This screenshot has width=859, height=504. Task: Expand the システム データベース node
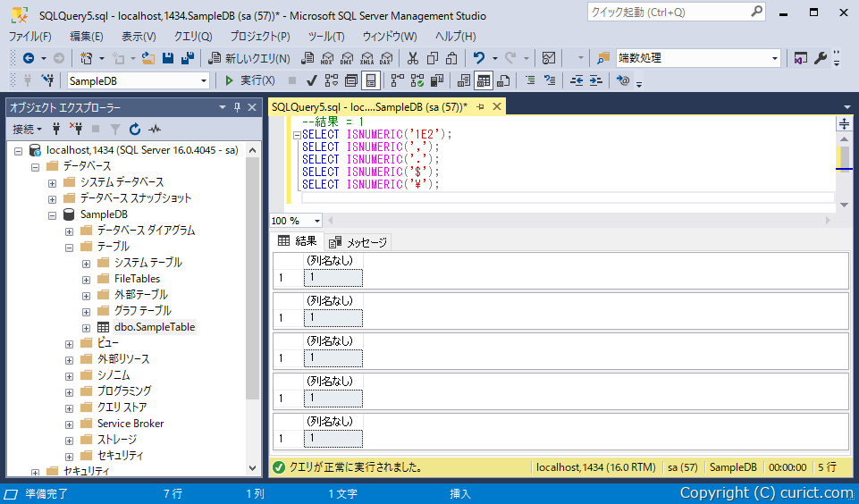coord(53,182)
